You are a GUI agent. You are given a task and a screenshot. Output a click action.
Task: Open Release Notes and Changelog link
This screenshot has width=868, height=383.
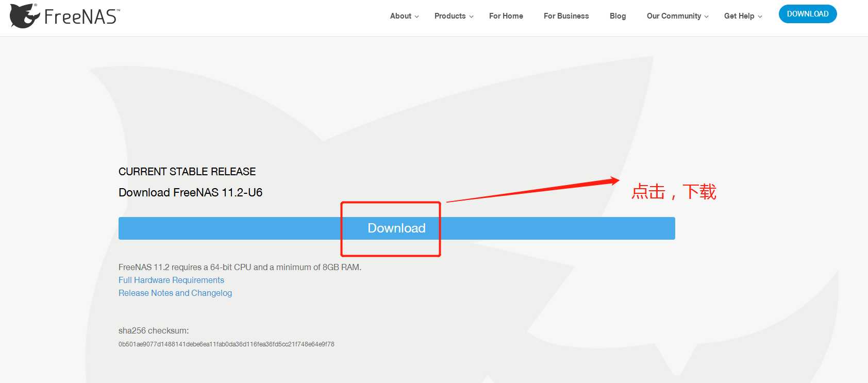175,293
